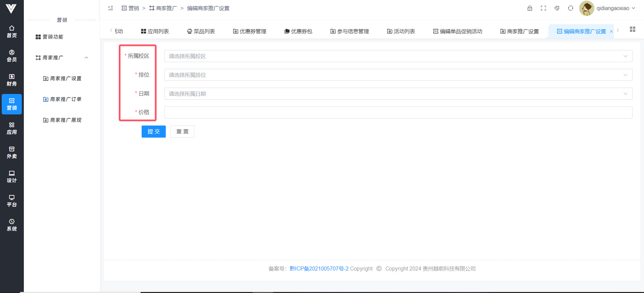The width and height of the screenshot is (644, 293).
Task: Open the 系统 sidebar section
Action: point(12,225)
